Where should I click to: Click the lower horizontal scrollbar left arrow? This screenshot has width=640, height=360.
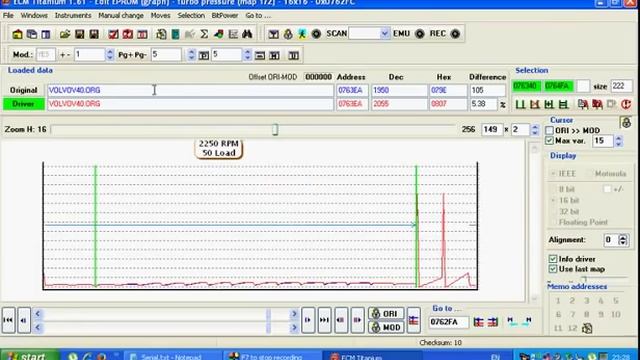(38, 327)
